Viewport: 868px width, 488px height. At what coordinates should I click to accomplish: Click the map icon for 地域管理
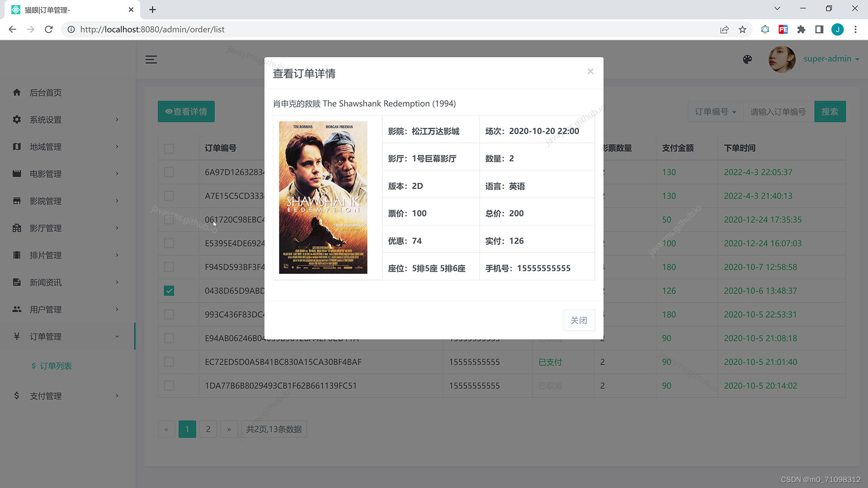click(x=17, y=146)
